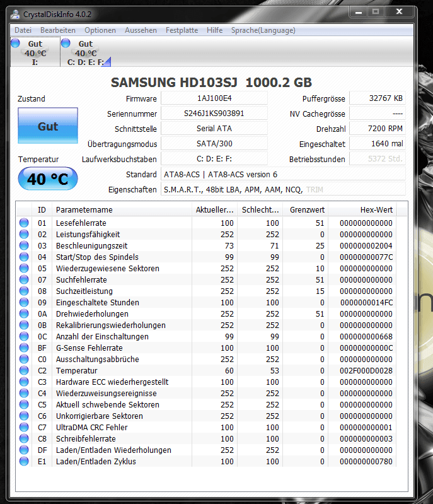Click the Seriennummer field value
433x504 pixels.
coord(214,113)
